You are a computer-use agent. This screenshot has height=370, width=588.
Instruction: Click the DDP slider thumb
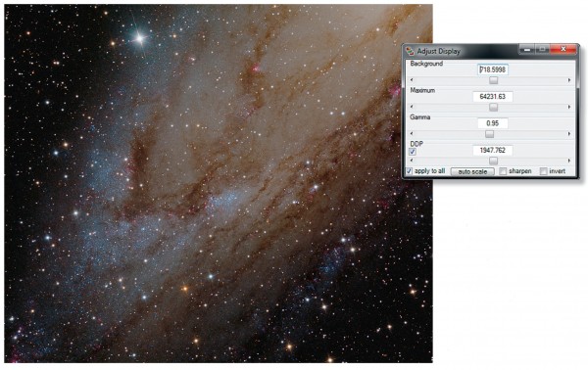tap(494, 161)
